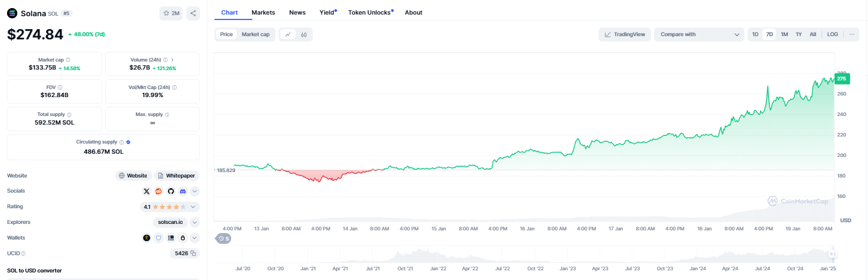Select the Binance wallet icon

146,238
